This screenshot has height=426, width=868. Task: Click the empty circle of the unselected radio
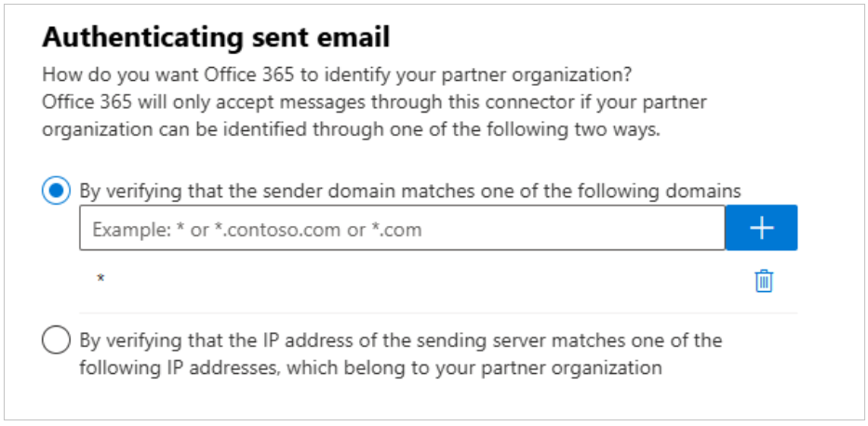(56, 339)
